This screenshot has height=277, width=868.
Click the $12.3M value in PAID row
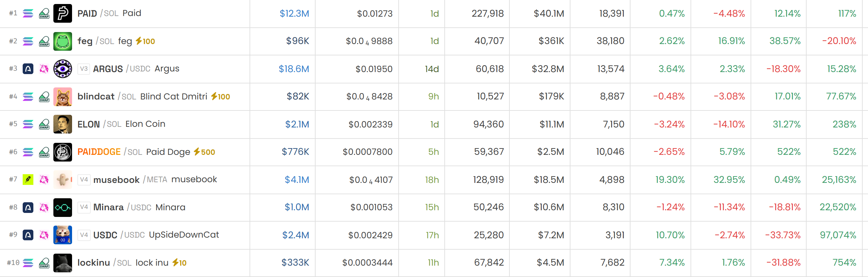pyautogui.click(x=294, y=13)
